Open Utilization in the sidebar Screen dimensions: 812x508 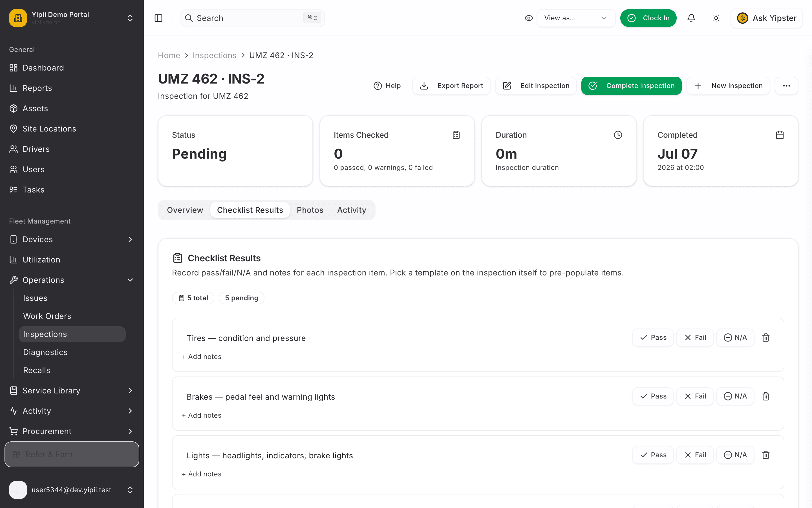[72, 260]
